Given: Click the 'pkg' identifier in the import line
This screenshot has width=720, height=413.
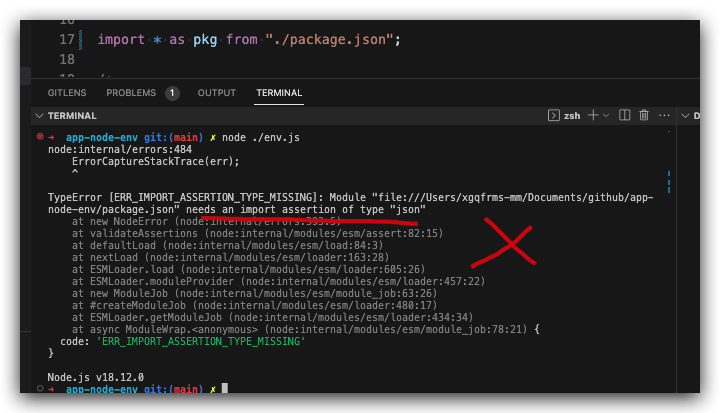Looking at the screenshot, I should [x=205, y=40].
